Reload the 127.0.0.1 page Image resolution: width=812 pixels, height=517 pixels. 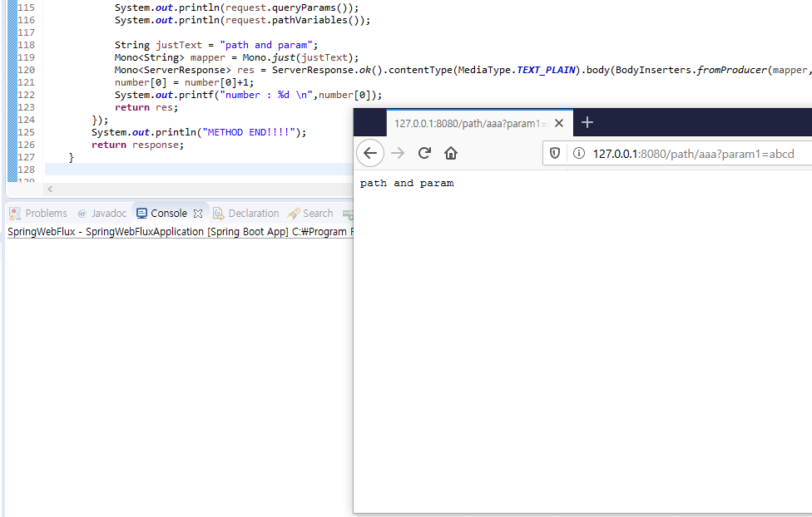[424, 153]
